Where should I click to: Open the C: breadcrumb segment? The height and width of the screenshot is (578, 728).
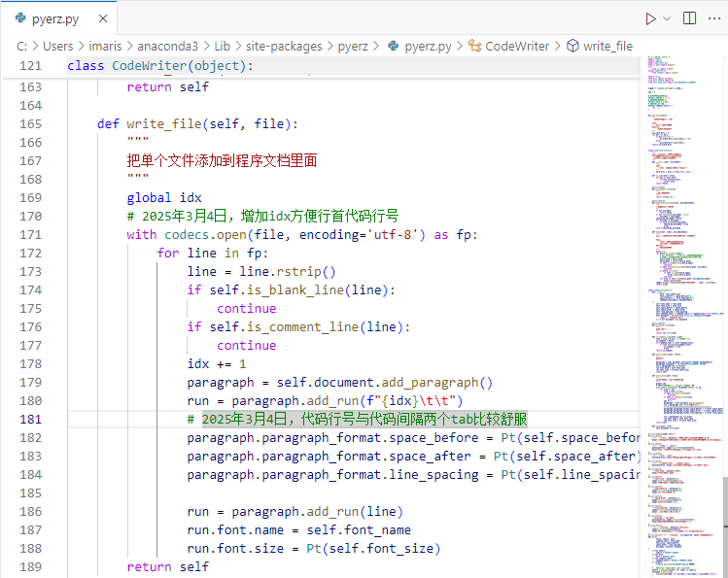click(21, 46)
